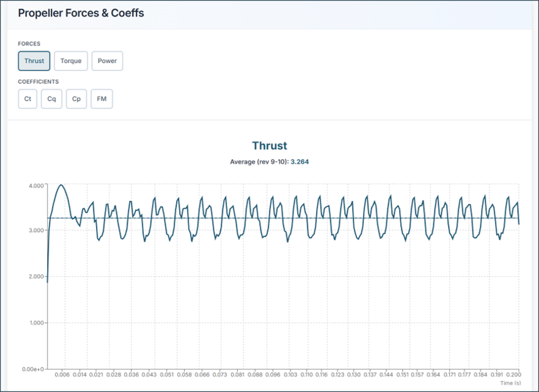Show the FM figure of merit plot

[x=101, y=99]
